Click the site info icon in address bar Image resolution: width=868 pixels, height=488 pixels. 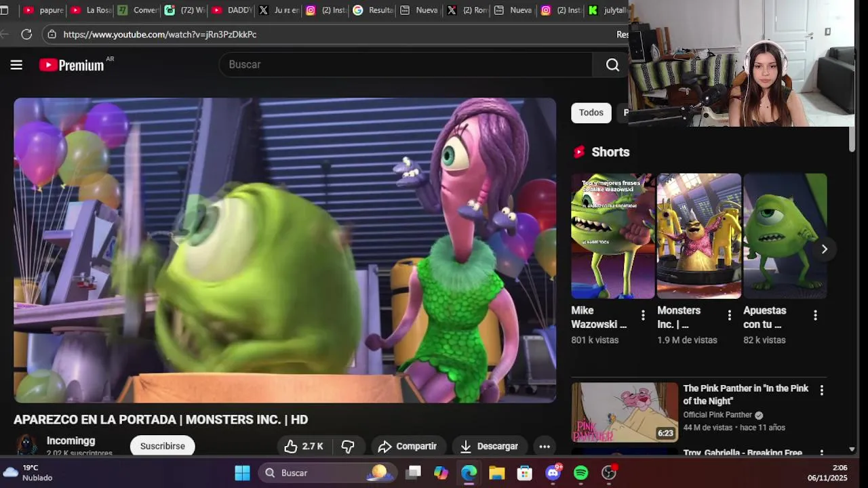52,34
